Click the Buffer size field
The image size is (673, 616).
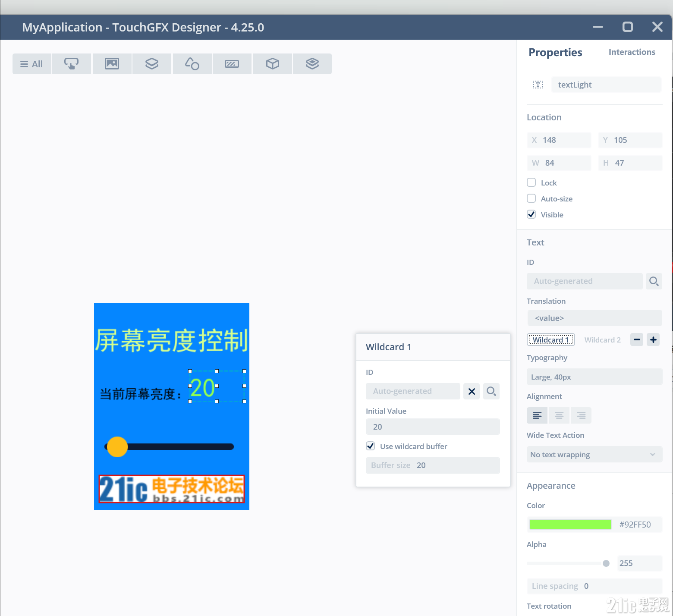(x=433, y=465)
